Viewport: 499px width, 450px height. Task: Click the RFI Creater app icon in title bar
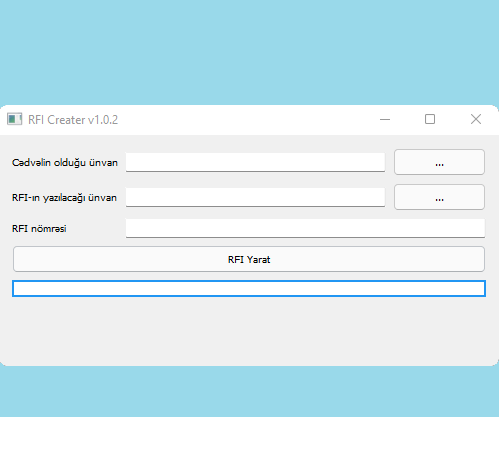(x=14, y=119)
